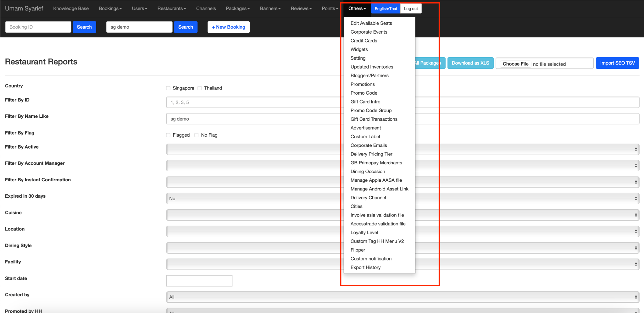Screen dimensions: 644x313
Task: Click the Import SEO TSV button
Action: point(617,63)
